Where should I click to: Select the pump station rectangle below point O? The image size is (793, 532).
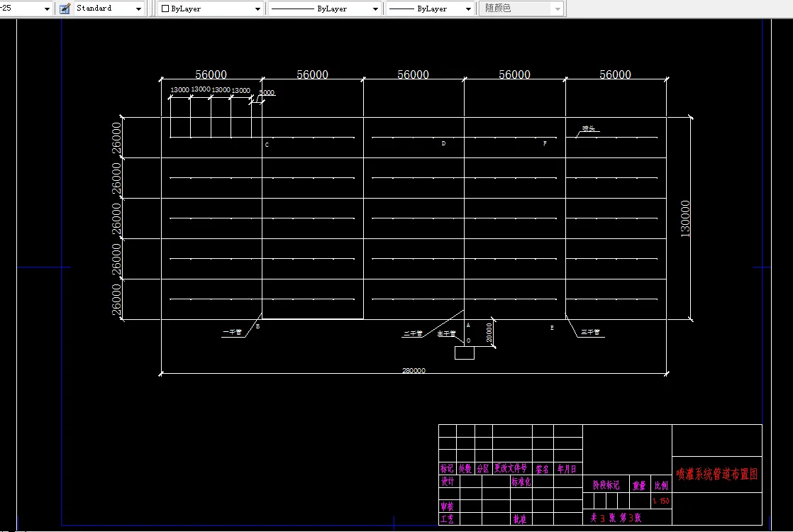pyautogui.click(x=465, y=353)
